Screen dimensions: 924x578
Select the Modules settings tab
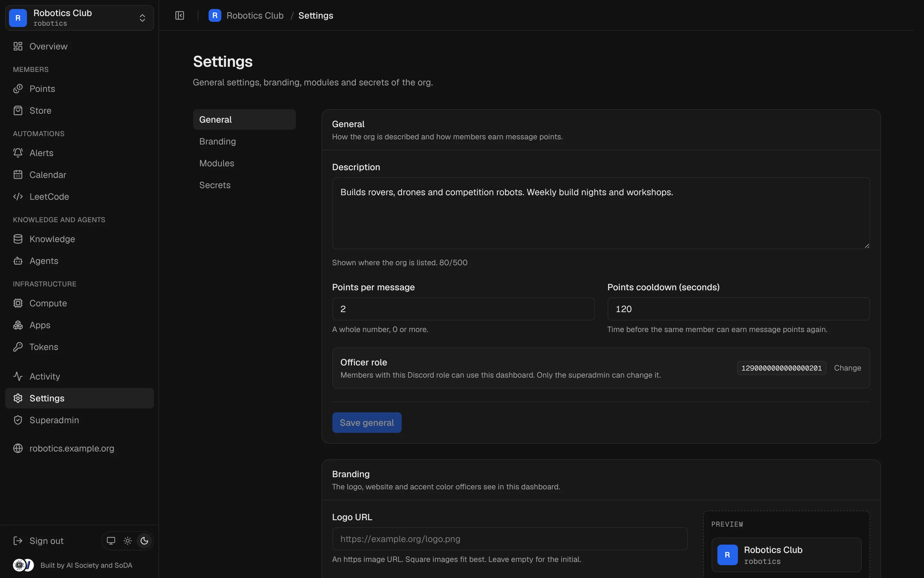click(x=244, y=163)
